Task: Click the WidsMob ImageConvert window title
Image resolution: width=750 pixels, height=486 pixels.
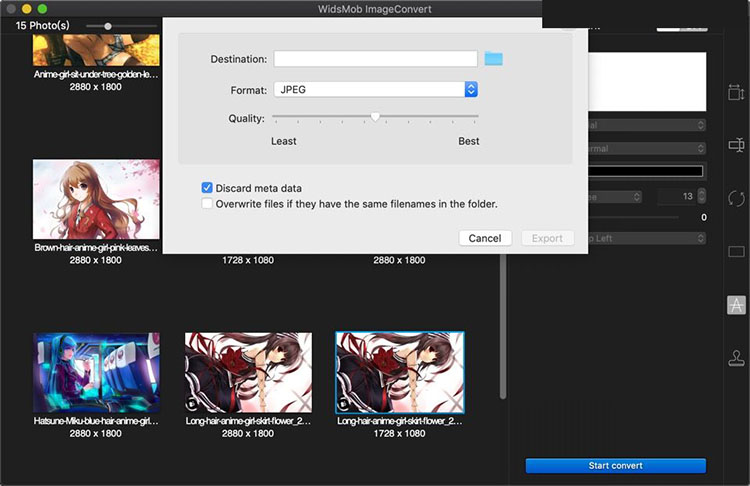Action: (x=375, y=9)
